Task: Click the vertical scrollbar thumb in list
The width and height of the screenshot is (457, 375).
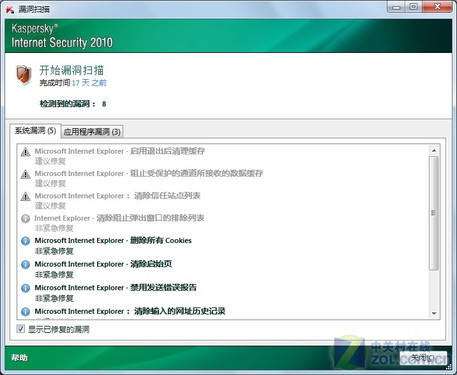Action: [434, 213]
